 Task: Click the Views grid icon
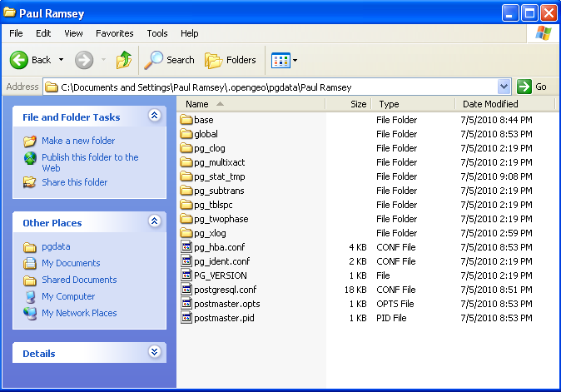tap(280, 61)
